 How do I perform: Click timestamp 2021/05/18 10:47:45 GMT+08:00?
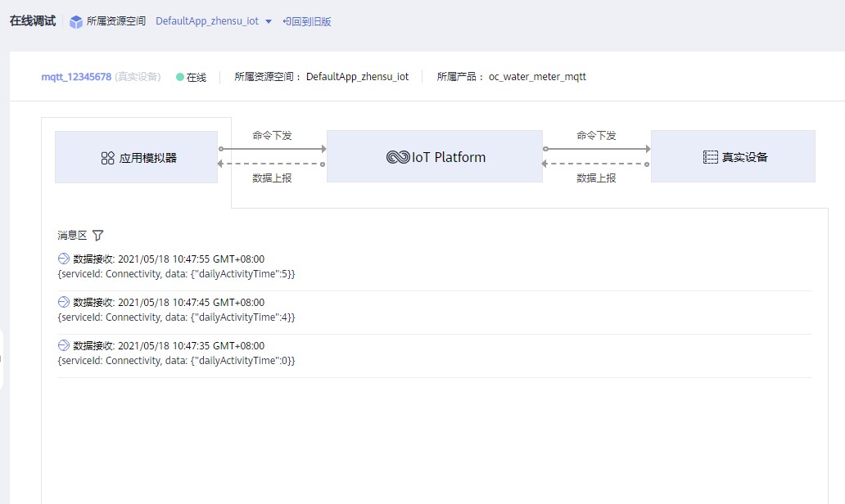tap(192, 302)
